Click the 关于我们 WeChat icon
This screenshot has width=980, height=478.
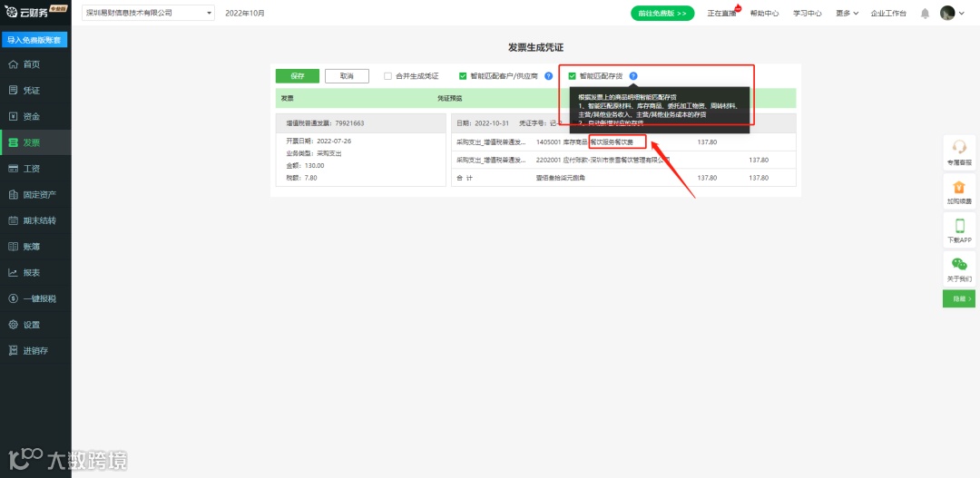tap(959, 264)
